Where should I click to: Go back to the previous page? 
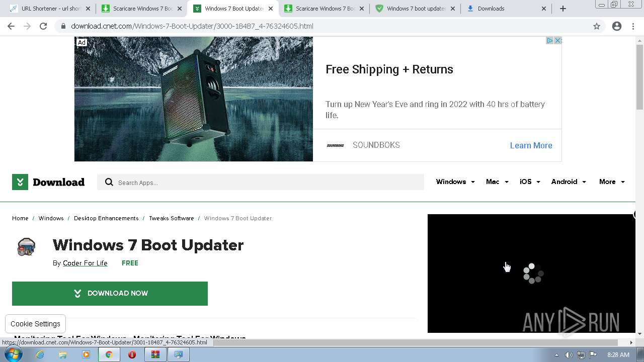pyautogui.click(x=11, y=26)
